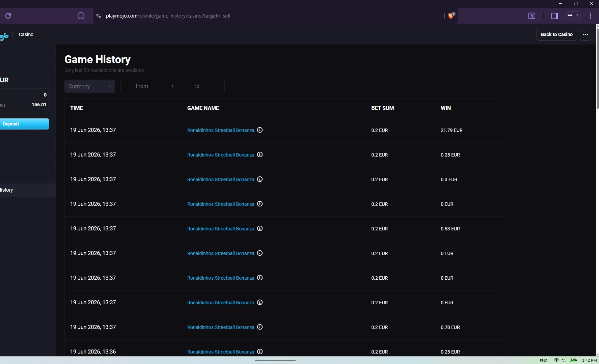Click the GAME NAME column header
The width and height of the screenshot is (599, 364).
coord(203,108)
